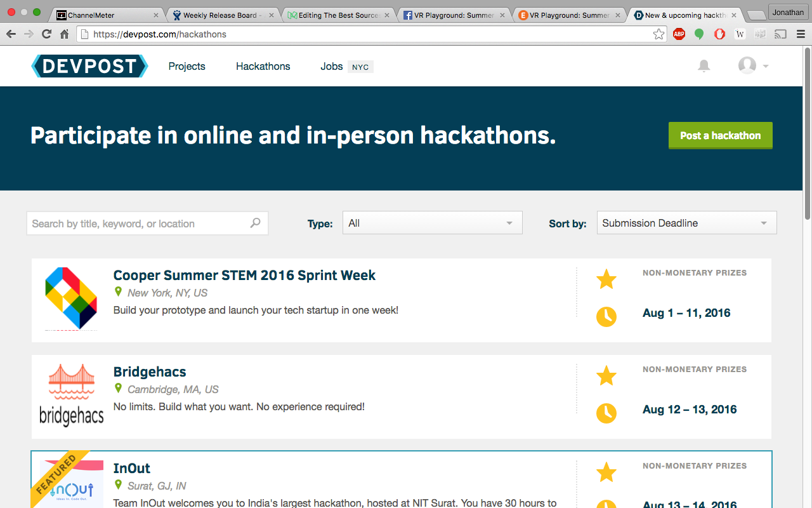The image size is (812, 508).
Task: Click the star icon on Bridgehacs row
Action: pyautogui.click(x=606, y=375)
